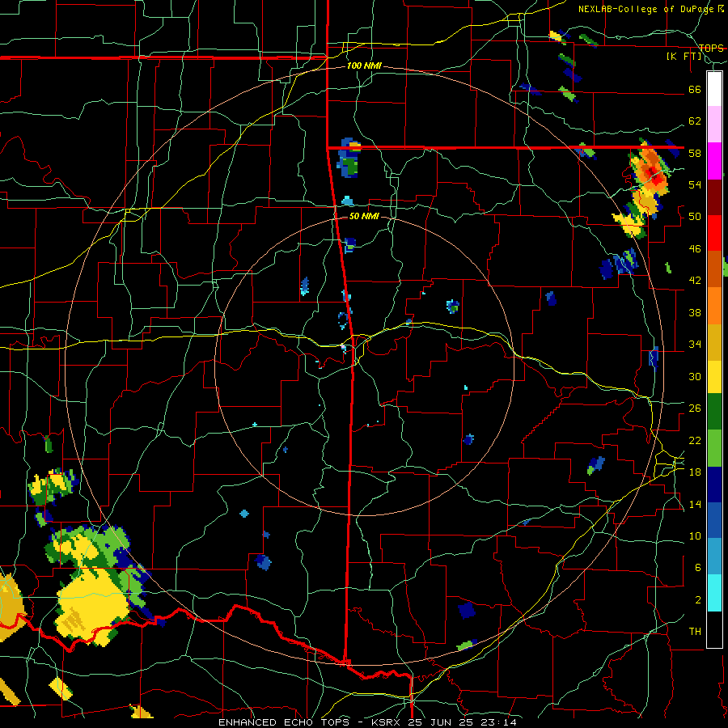Viewport: 728px width, 728px height.
Task: Click the white swatch in the tops legend
Action: [x=714, y=89]
